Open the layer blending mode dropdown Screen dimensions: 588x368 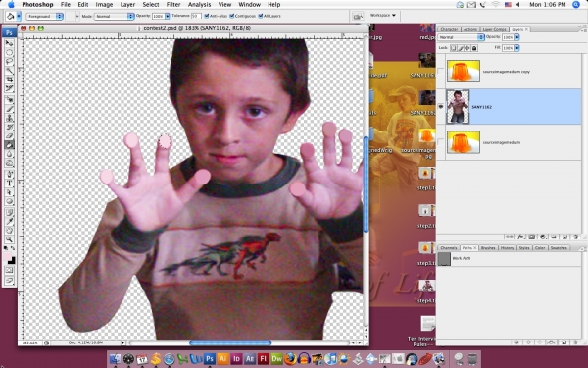(x=462, y=37)
